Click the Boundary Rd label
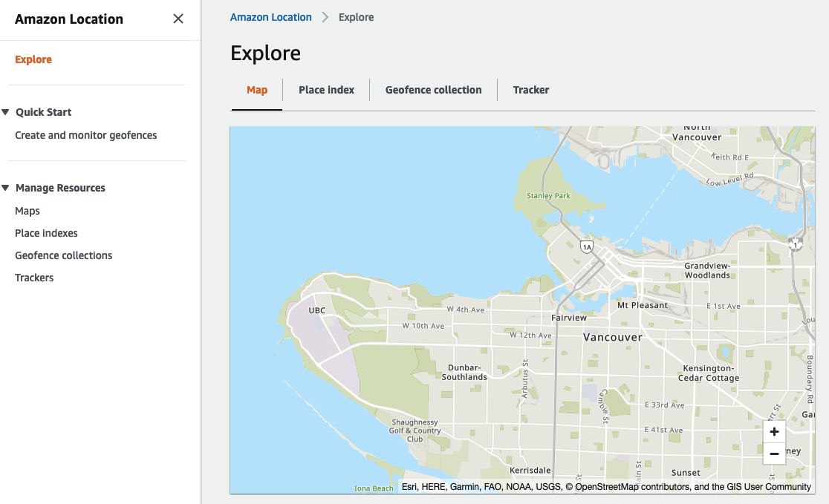The height and width of the screenshot is (504, 829). point(810,379)
